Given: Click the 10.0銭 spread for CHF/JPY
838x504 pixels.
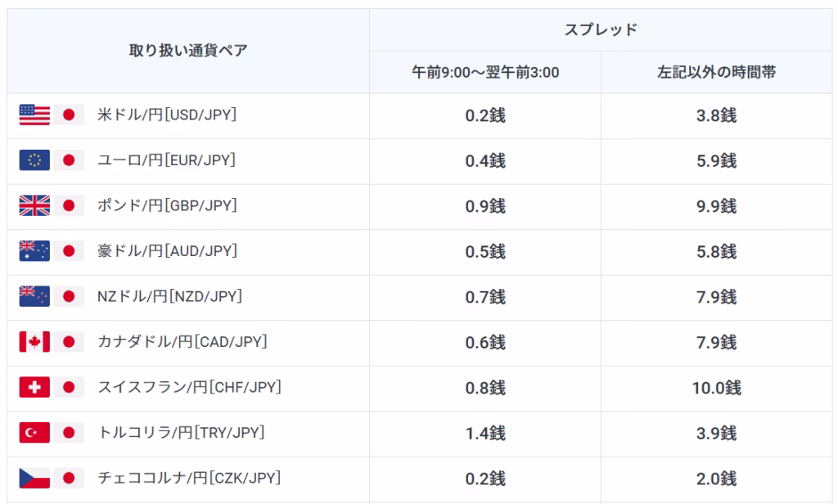Looking at the screenshot, I should pyautogui.click(x=716, y=387).
